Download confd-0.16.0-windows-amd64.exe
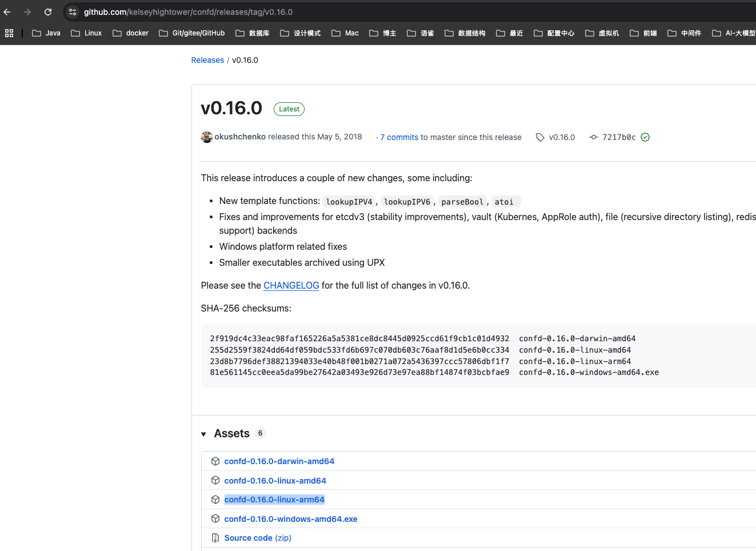This screenshot has height=551, width=756. click(x=291, y=519)
